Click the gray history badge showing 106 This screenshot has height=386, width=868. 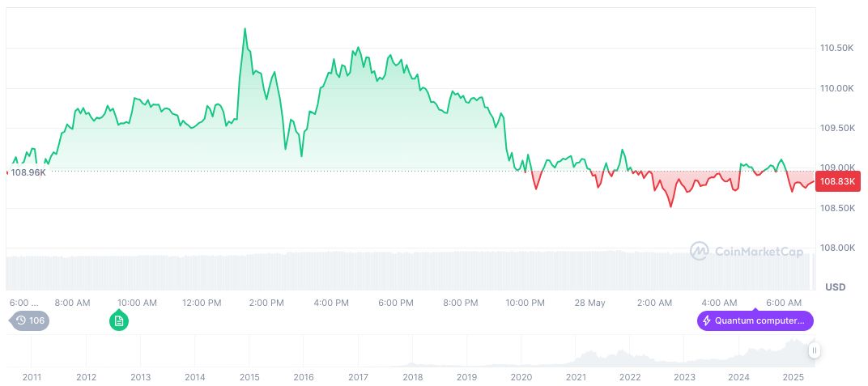pos(29,320)
